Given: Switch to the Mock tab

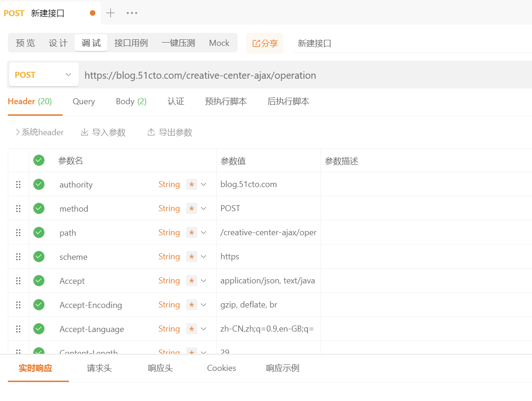Looking at the screenshot, I should pyautogui.click(x=219, y=43).
